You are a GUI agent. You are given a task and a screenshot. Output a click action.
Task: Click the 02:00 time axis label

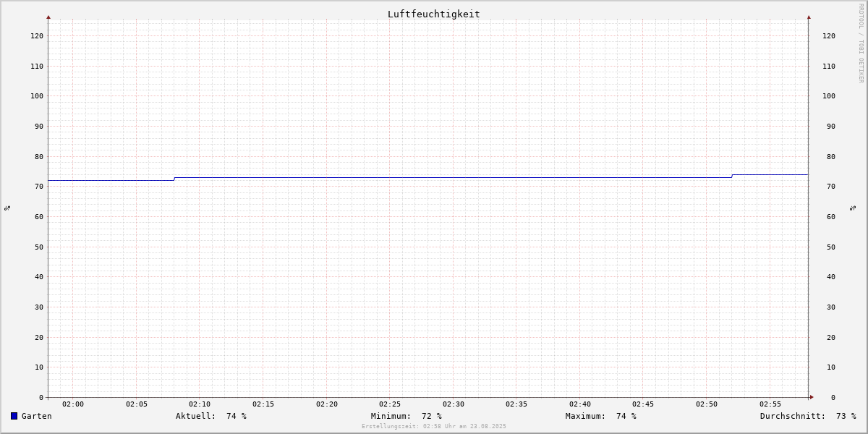73,404
